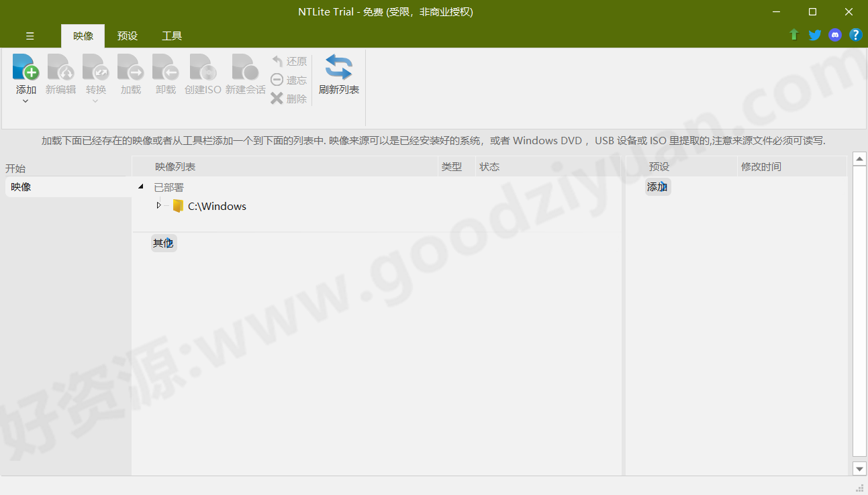Viewport: 868px width, 495px height.
Task: Switch to the 预设 tab
Action: tap(127, 36)
